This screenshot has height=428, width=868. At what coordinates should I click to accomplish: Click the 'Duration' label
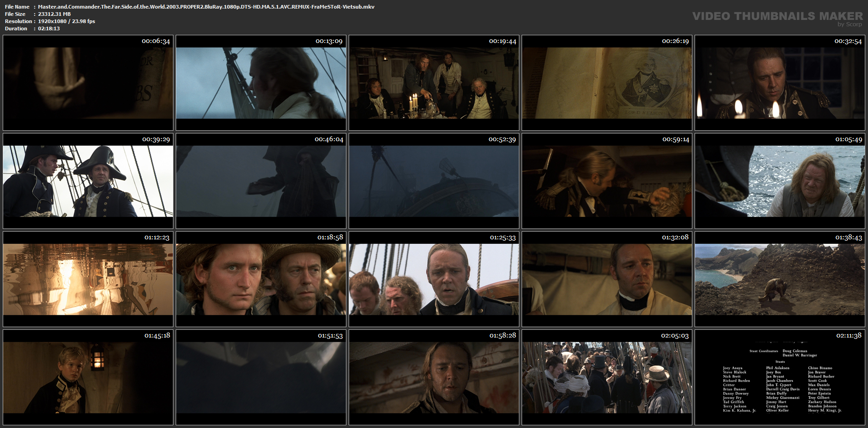(16, 29)
